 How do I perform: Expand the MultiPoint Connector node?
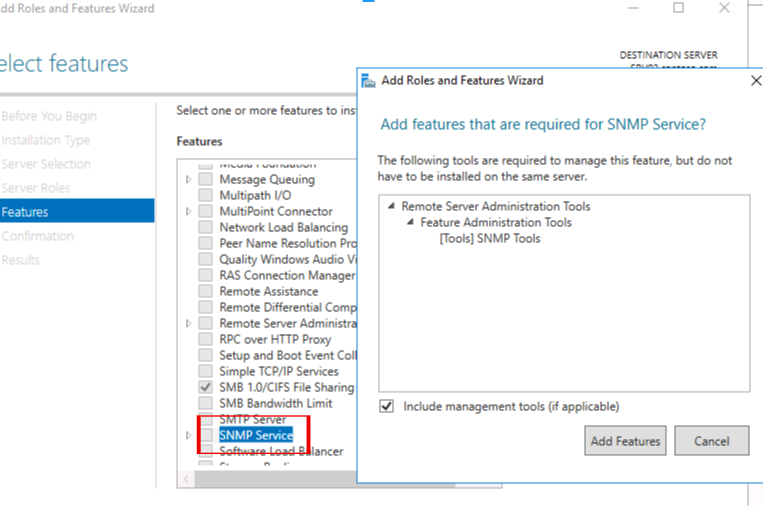click(189, 211)
